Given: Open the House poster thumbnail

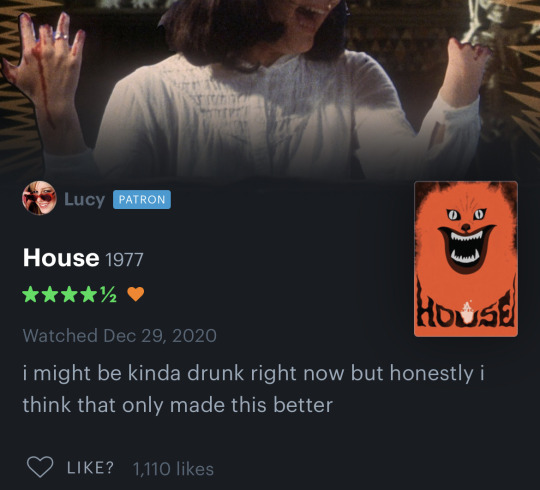Looking at the screenshot, I should click(x=466, y=259).
